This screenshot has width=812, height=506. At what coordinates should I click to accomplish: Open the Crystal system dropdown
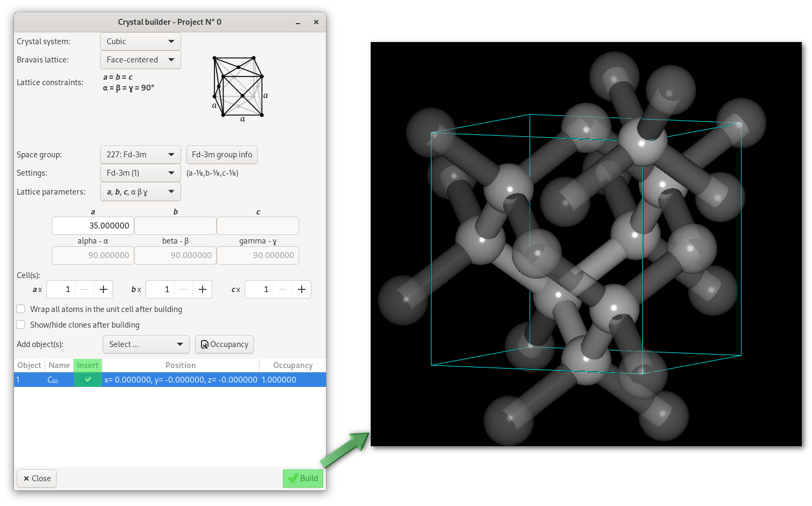140,41
